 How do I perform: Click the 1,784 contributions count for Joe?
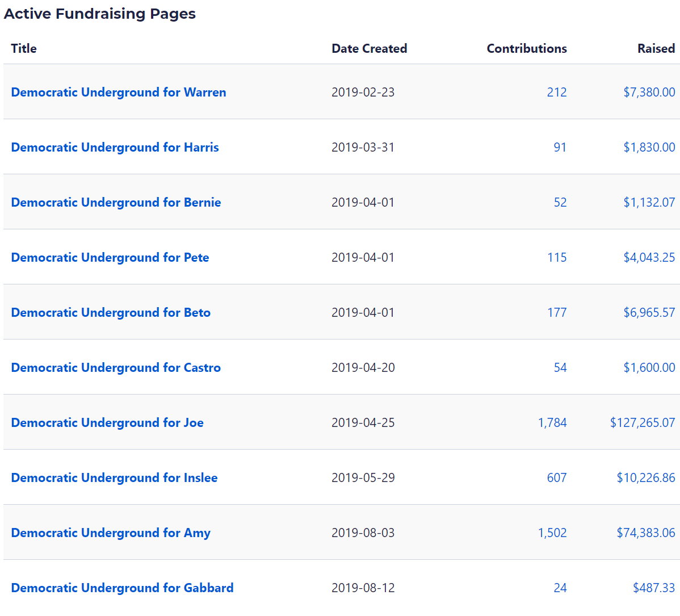552,422
